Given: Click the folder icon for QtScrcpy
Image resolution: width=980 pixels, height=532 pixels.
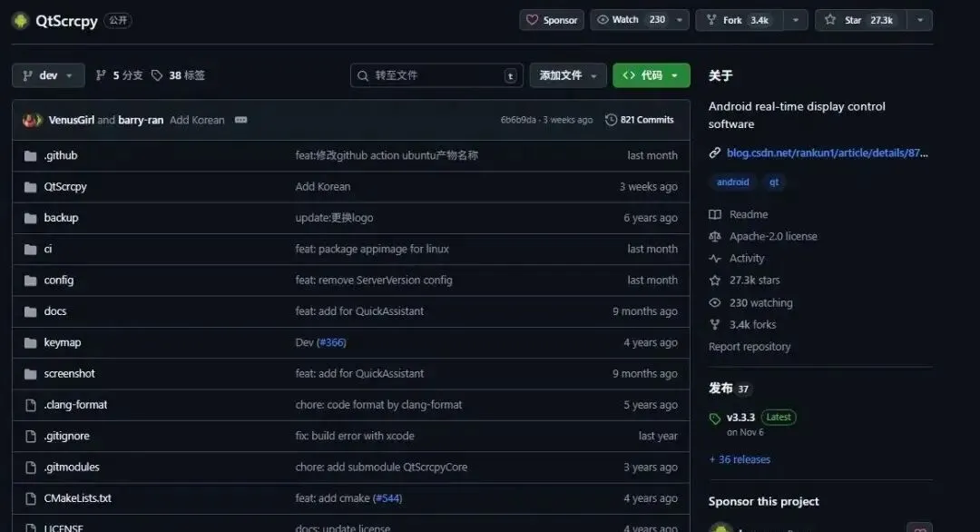Looking at the screenshot, I should (x=30, y=187).
